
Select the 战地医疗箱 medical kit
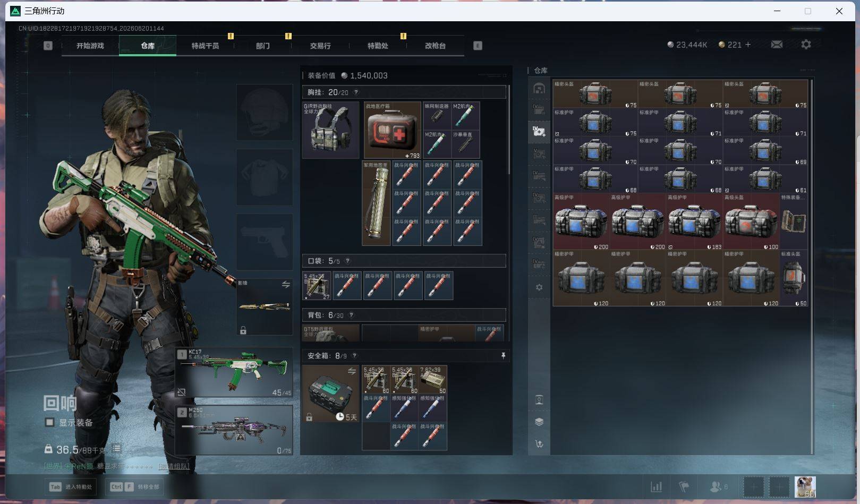point(393,130)
